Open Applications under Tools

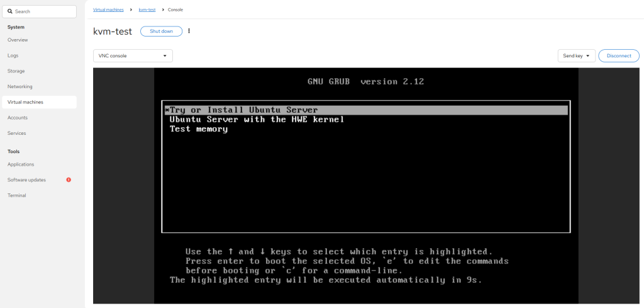pyautogui.click(x=40, y=164)
